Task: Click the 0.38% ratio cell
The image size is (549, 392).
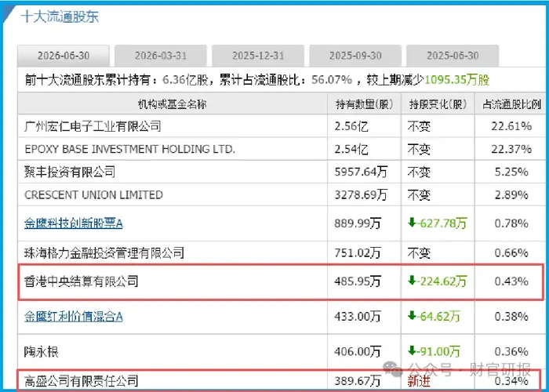Action: click(x=511, y=317)
